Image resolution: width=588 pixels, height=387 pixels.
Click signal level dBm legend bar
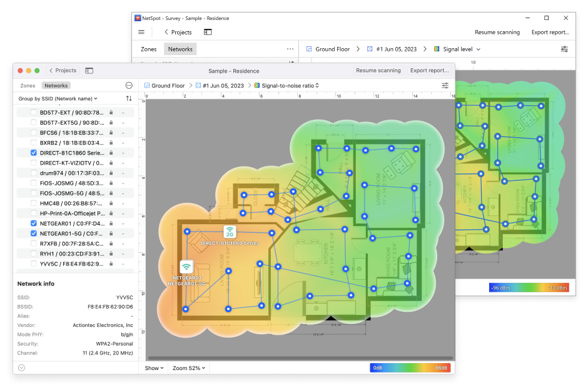(x=529, y=288)
